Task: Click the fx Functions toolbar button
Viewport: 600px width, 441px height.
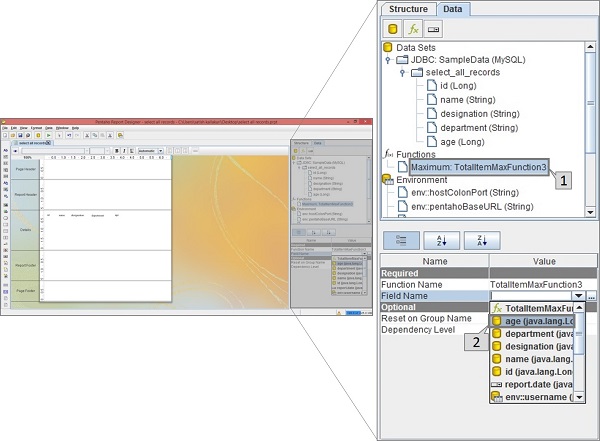Action: 414,29
